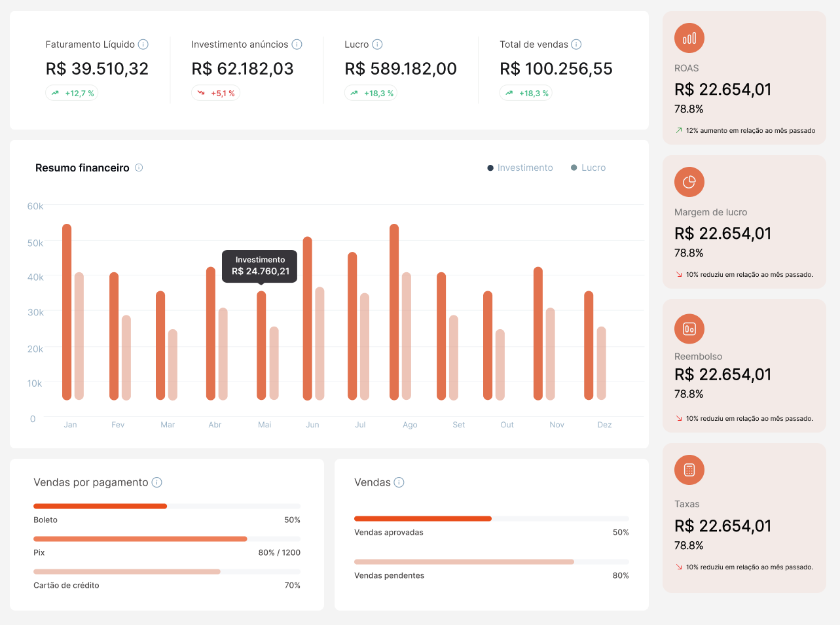
Task: Click info icon beside Total de vendas
Action: [x=576, y=45]
